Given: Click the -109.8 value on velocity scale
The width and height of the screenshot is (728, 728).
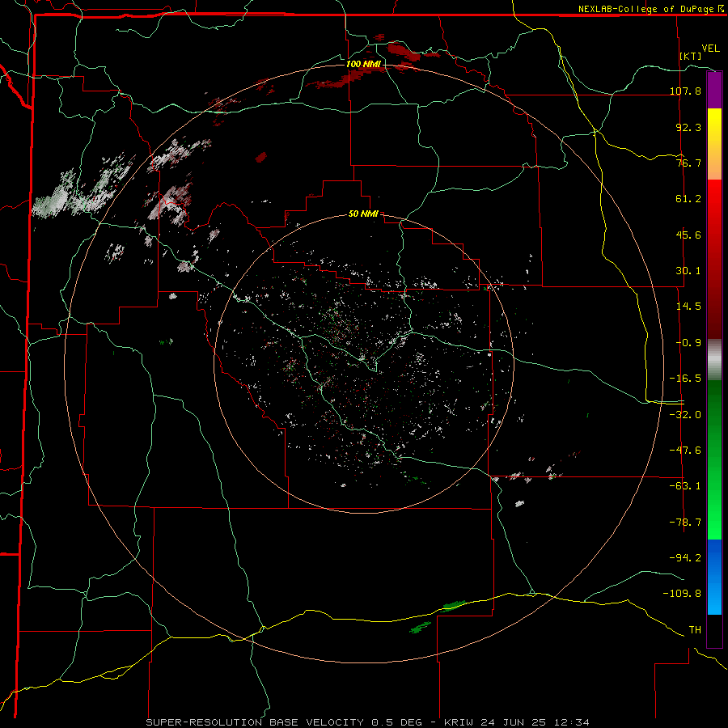Looking at the screenshot, I should click(x=682, y=594).
